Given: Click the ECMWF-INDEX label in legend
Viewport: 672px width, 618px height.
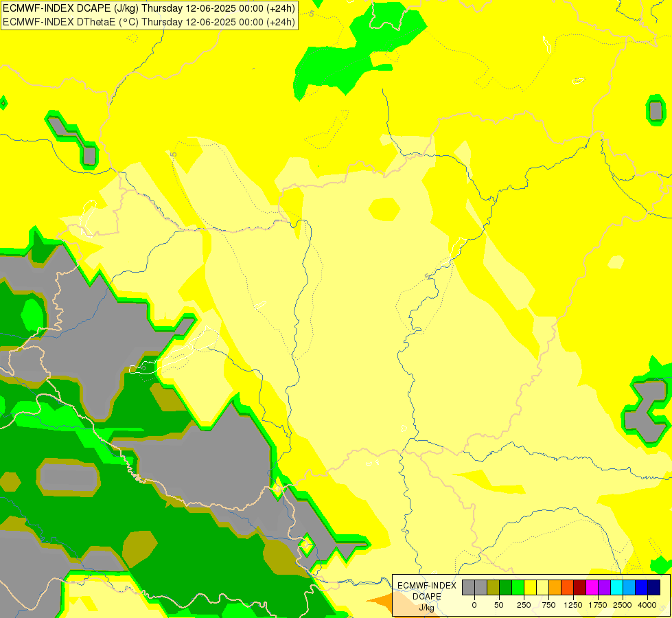Looking at the screenshot, I should pyautogui.click(x=427, y=586).
